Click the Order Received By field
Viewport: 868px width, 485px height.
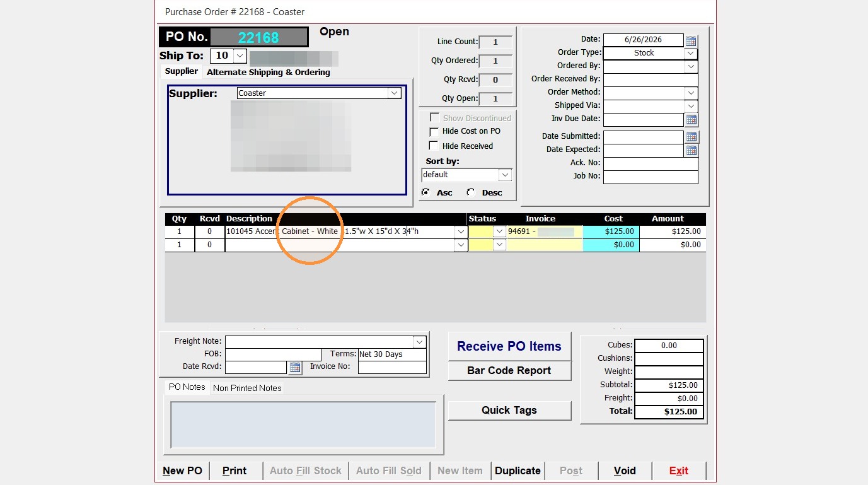tap(651, 79)
